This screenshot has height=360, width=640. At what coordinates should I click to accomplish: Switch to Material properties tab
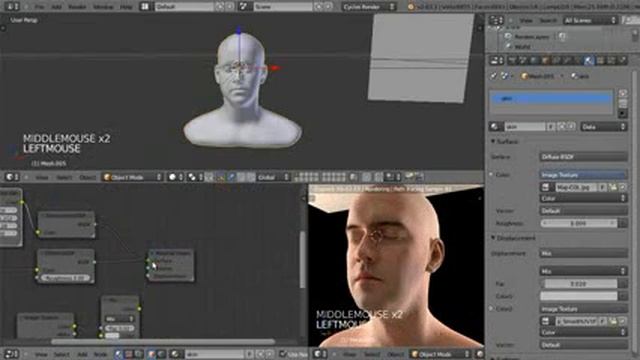pos(589,60)
